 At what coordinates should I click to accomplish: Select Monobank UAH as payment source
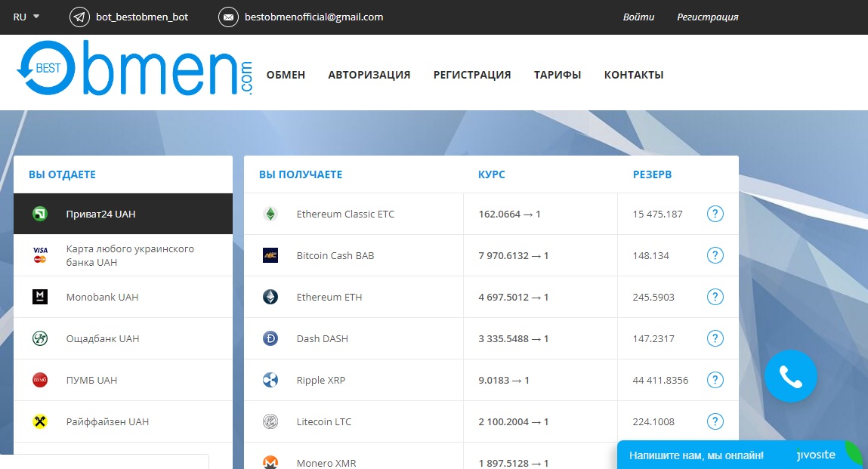[102, 298]
